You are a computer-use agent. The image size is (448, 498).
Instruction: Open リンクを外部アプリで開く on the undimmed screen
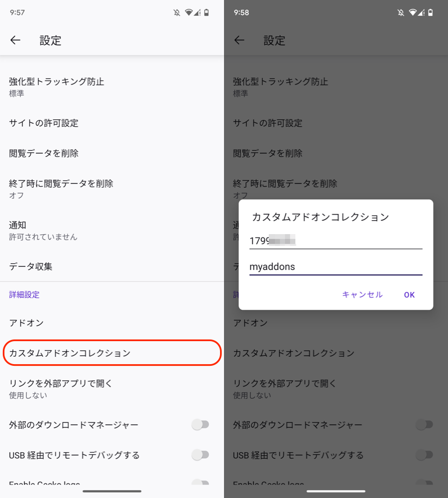[x=112, y=389]
